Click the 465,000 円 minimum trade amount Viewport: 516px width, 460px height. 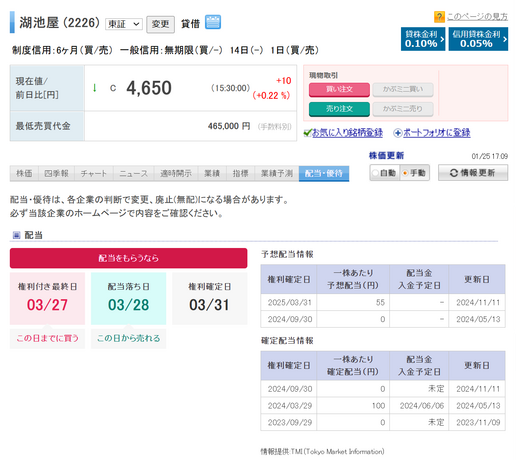pos(229,126)
